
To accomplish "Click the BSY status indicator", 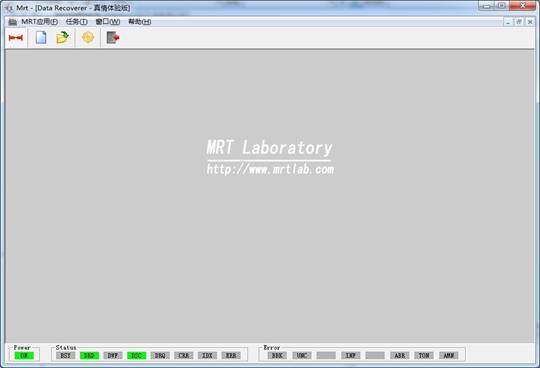I will tap(65, 356).
